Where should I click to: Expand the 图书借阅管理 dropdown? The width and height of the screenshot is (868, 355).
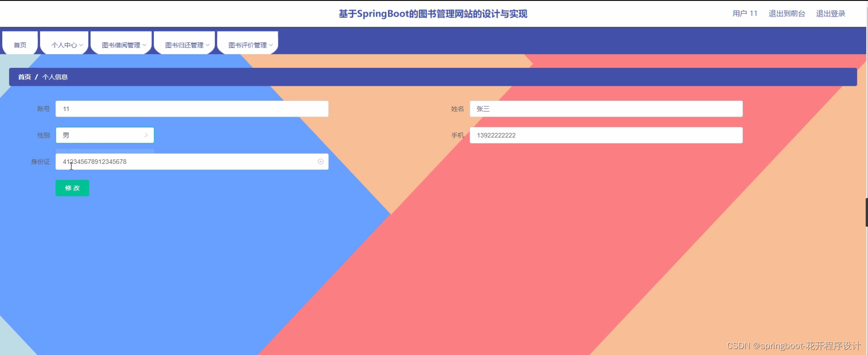[x=121, y=45]
